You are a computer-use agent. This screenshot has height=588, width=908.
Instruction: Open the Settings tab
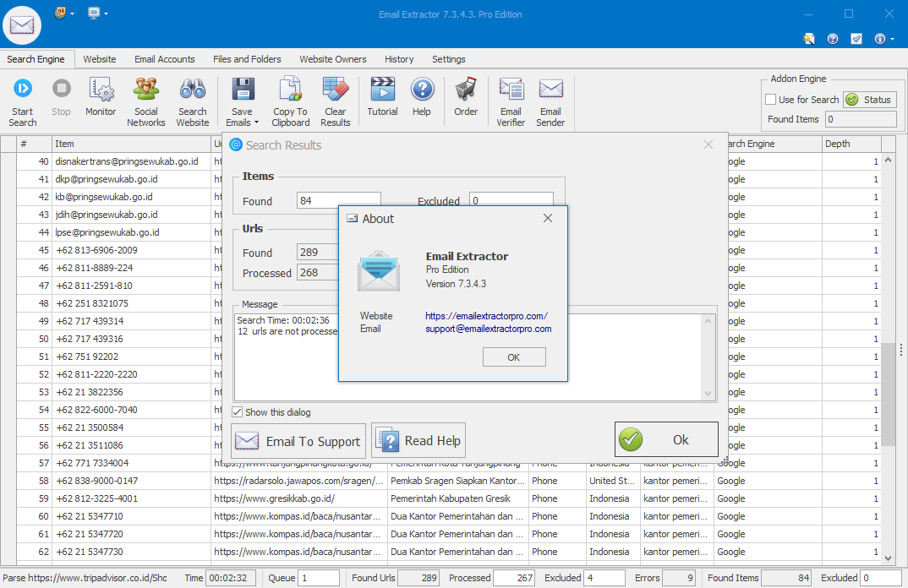click(449, 59)
